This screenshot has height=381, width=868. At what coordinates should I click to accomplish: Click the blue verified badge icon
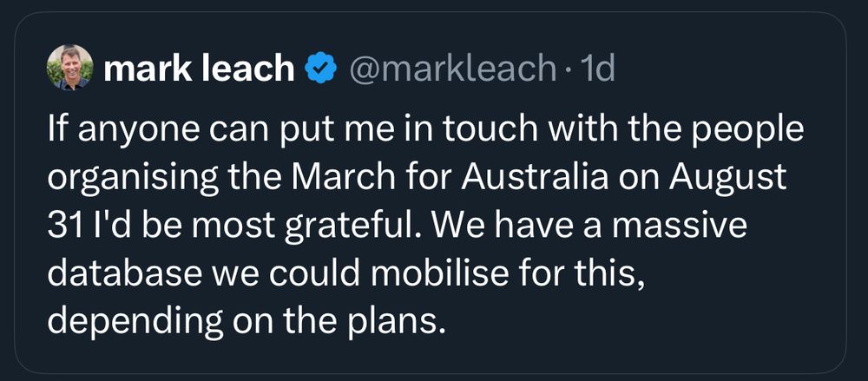tap(321, 68)
